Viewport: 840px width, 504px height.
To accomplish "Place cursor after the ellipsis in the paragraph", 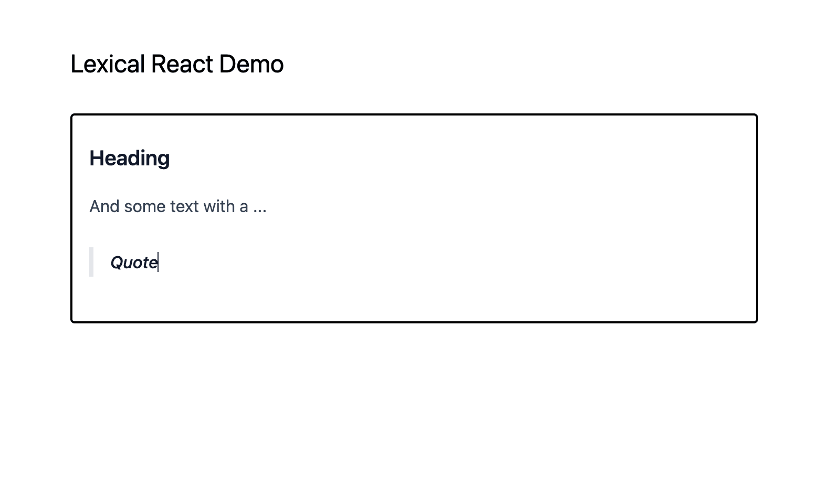I will click(267, 206).
